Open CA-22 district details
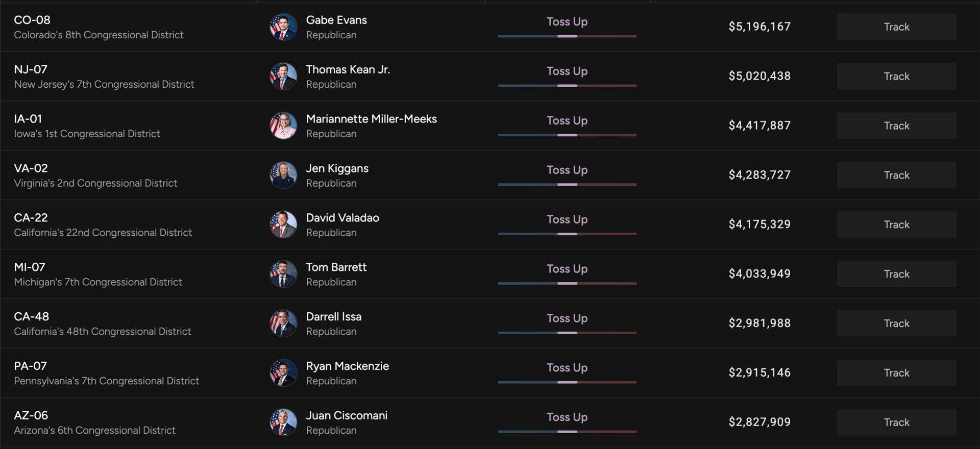The image size is (980, 449). point(31,218)
